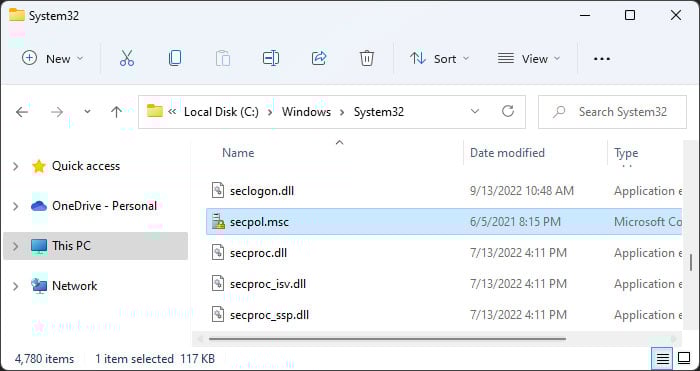The height and width of the screenshot is (371, 700).
Task: Navigate back with the left arrow
Action: pyautogui.click(x=22, y=112)
